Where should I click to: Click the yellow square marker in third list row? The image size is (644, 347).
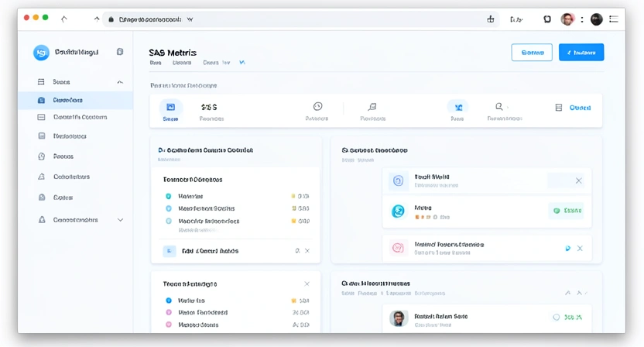click(x=293, y=221)
